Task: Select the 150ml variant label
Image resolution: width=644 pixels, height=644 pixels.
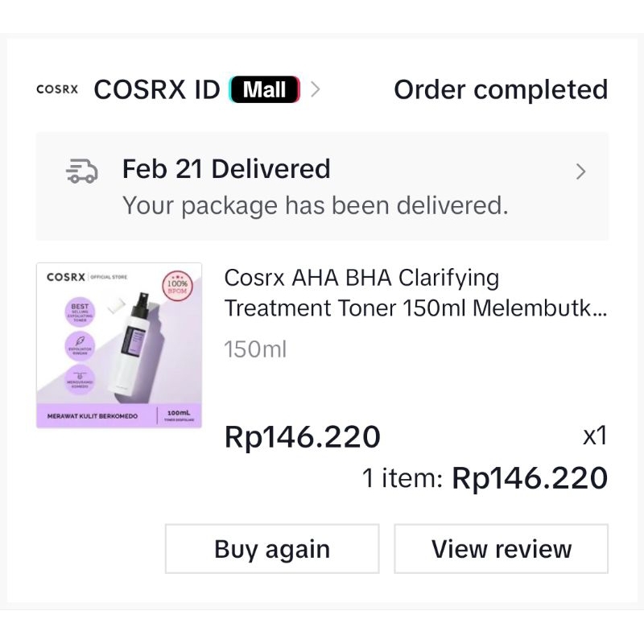Action: [x=255, y=349]
